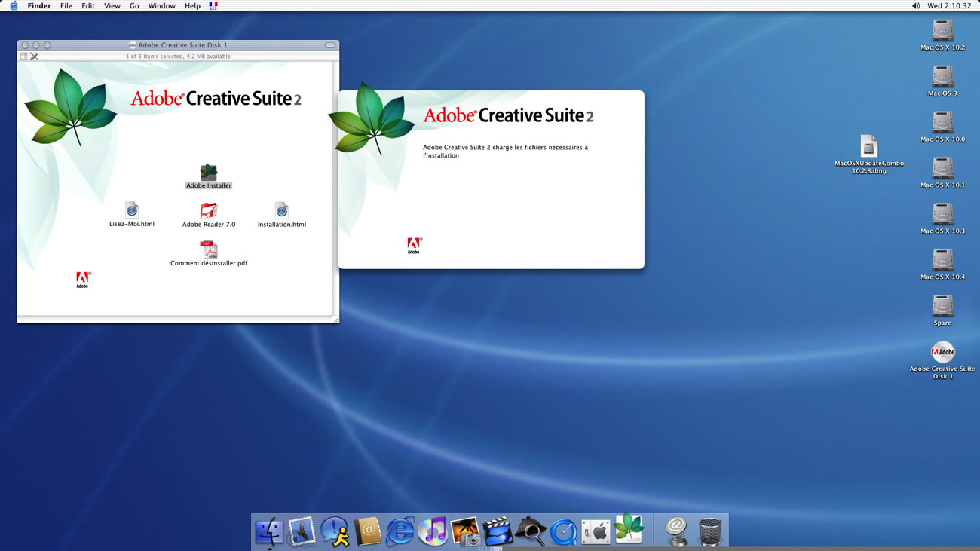Select the Adobe Installer icon
The image size is (980, 551).
click(209, 173)
